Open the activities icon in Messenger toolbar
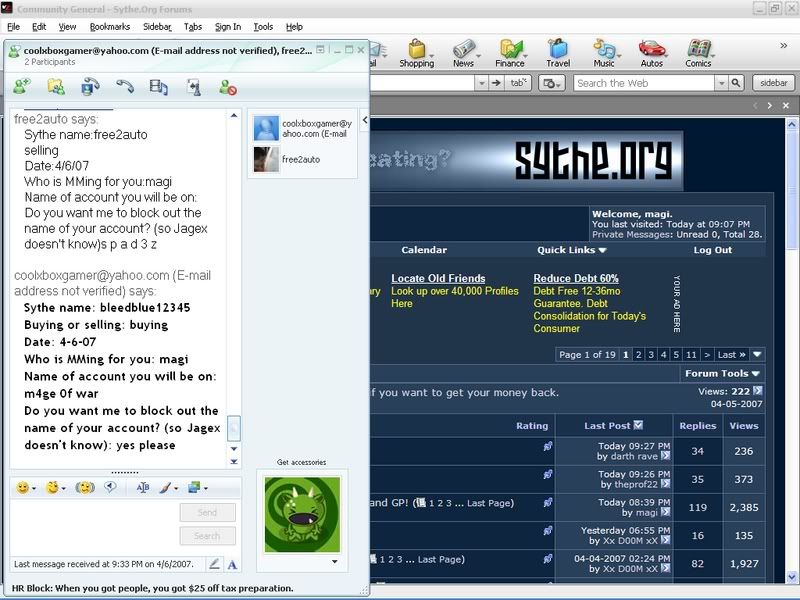 [x=159, y=87]
